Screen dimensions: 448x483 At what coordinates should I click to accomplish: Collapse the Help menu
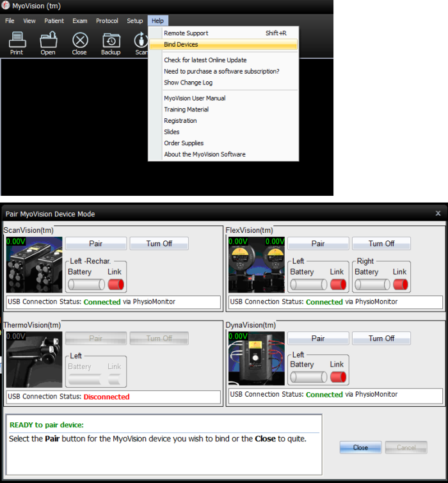[x=157, y=20]
